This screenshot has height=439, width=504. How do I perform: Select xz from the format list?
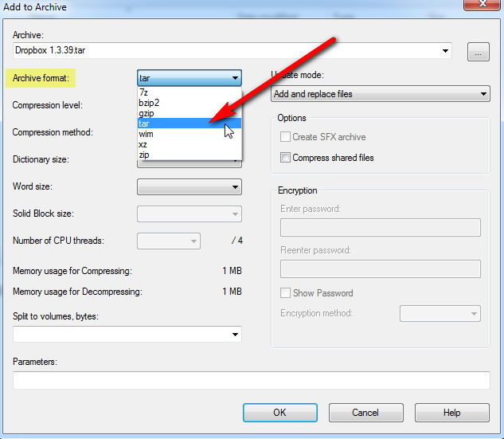pyautogui.click(x=189, y=144)
